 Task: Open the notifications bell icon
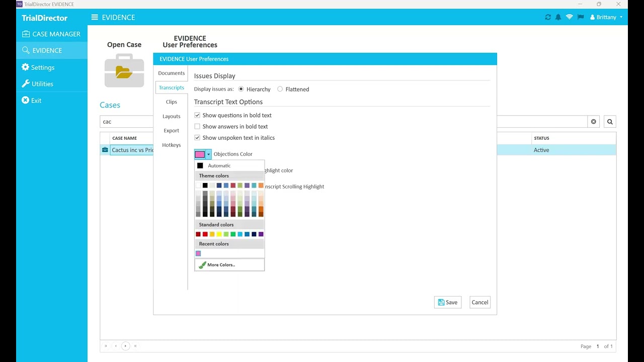click(558, 17)
